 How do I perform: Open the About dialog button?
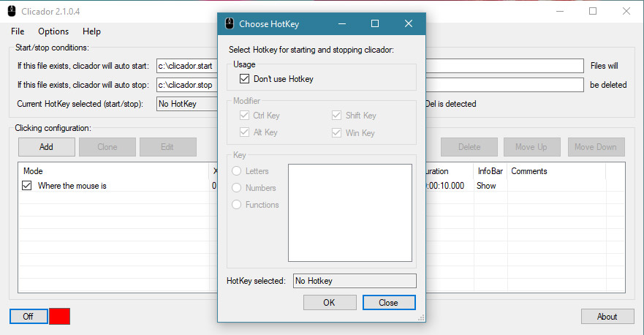click(607, 317)
